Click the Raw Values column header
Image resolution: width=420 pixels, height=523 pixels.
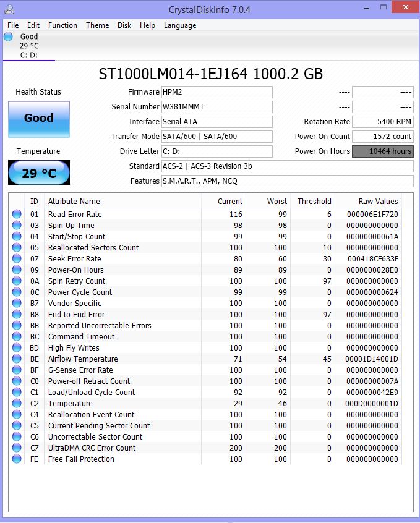coord(368,201)
